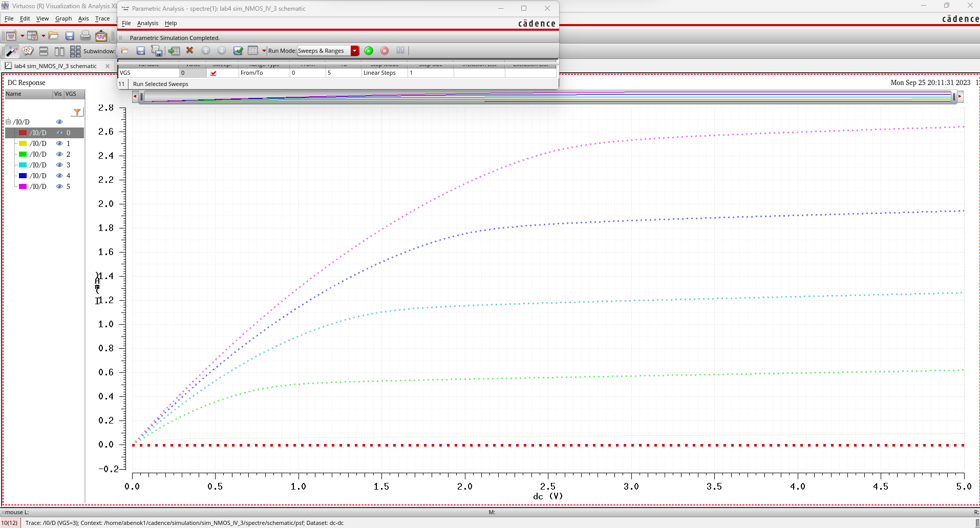Image resolution: width=980 pixels, height=528 pixels.
Task: Click the card layout icon
Action: [x=28, y=51]
